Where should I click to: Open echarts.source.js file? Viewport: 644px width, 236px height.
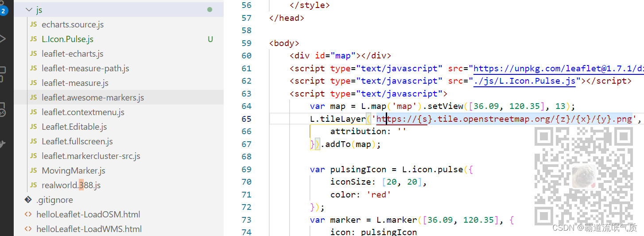(73, 25)
